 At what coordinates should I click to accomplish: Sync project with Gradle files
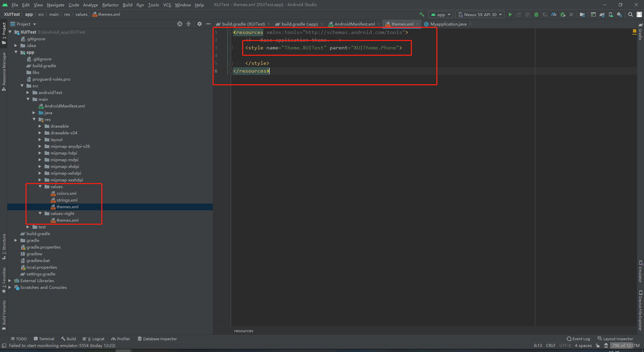pyautogui.click(x=602, y=14)
